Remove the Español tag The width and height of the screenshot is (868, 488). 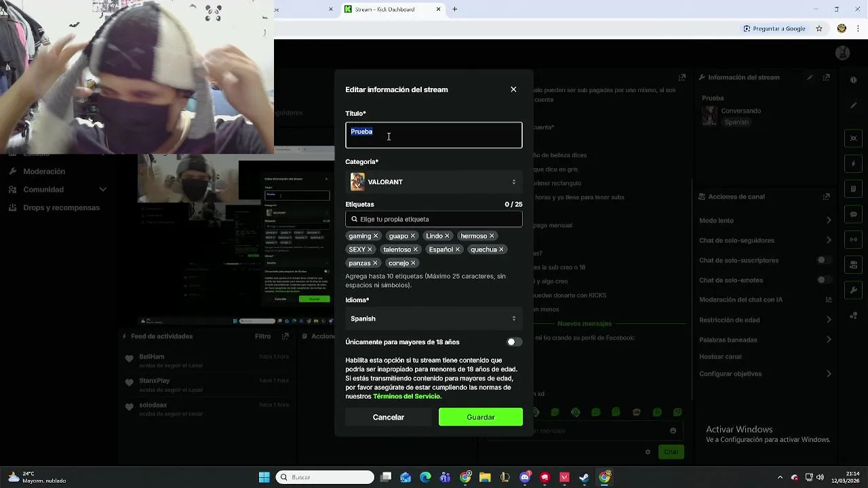[x=457, y=249]
